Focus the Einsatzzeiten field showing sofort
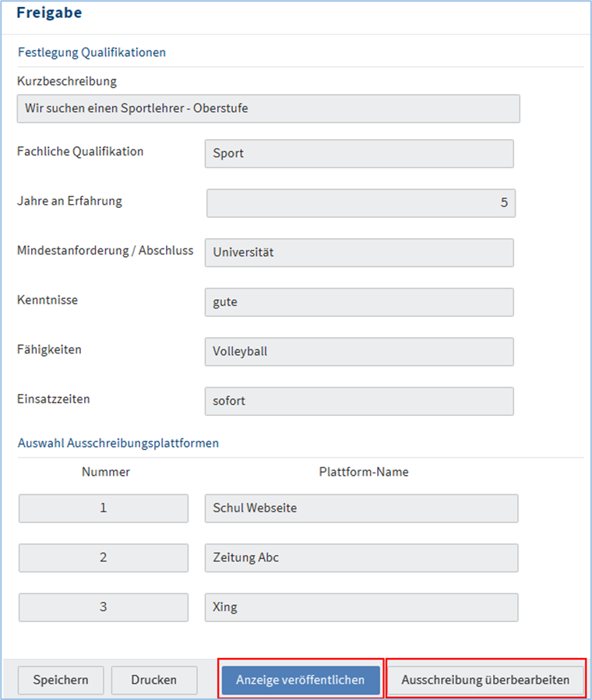 [358, 401]
